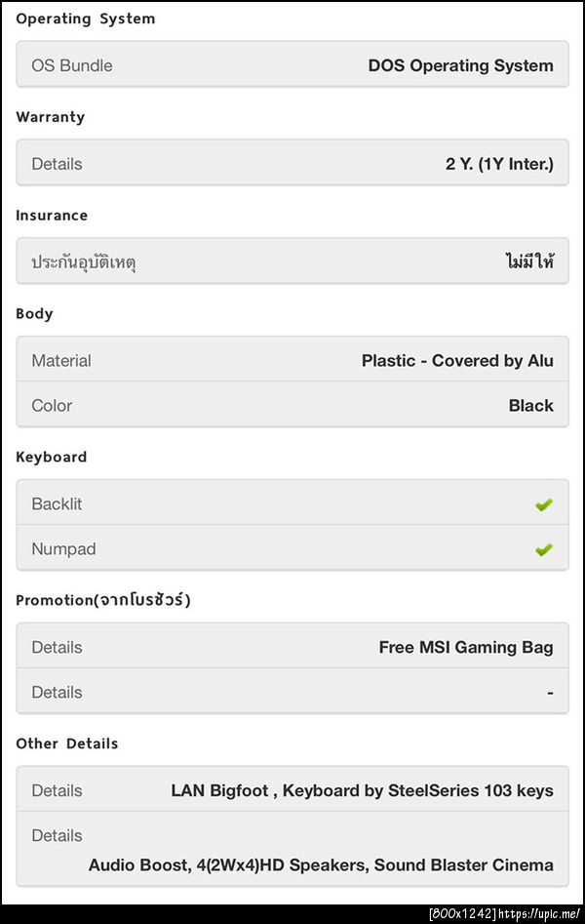Click the Other Details section heading
This screenshot has height=924, width=585.
coord(66,743)
